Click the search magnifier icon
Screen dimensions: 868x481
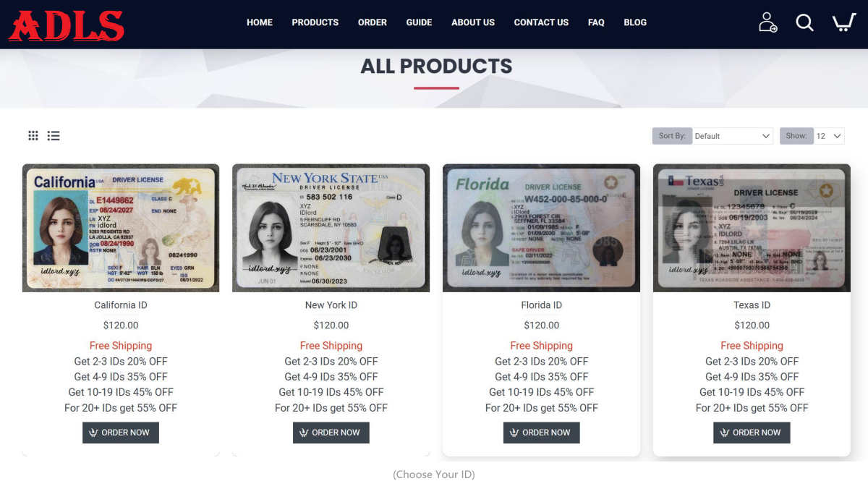point(805,22)
